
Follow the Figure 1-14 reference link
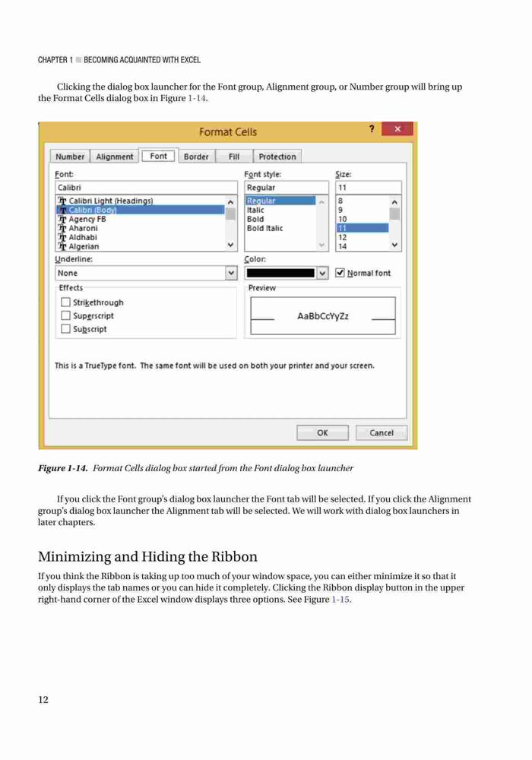click(197, 98)
